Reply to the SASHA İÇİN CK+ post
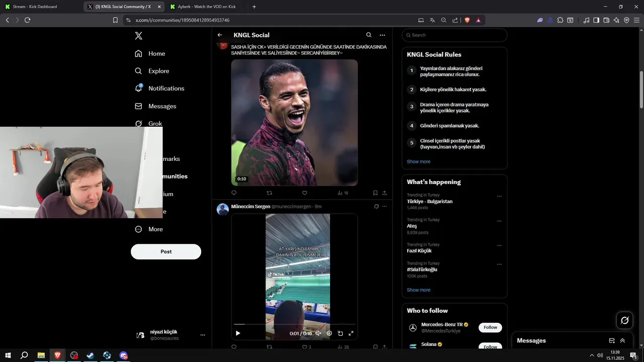This screenshot has width=644, height=362. coord(234,193)
